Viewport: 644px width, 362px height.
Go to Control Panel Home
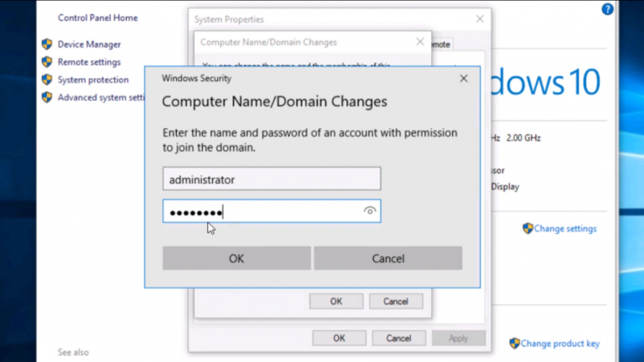click(98, 18)
